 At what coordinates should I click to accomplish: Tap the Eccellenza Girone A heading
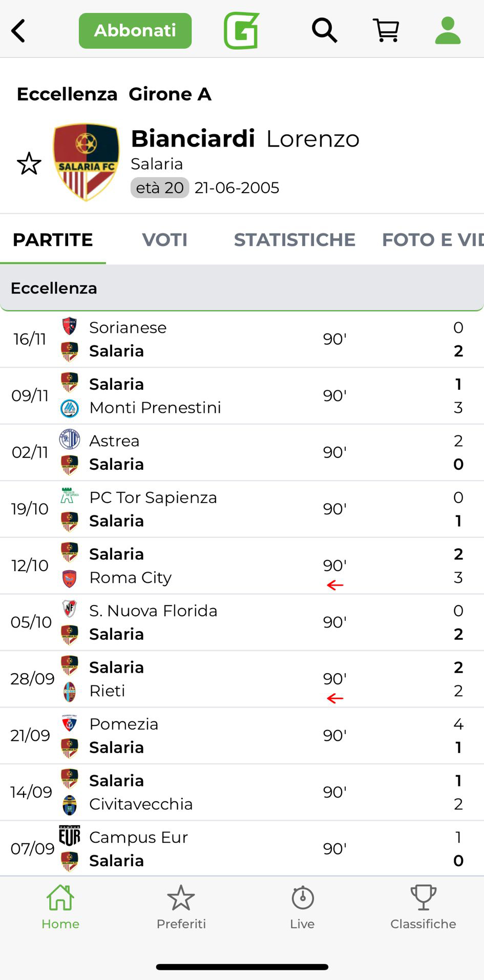[x=114, y=94]
